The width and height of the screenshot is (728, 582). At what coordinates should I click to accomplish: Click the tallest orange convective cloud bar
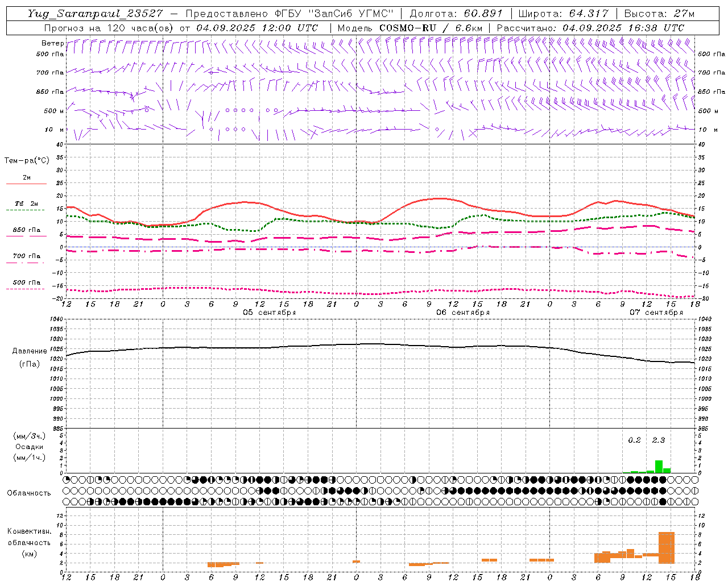(667, 547)
